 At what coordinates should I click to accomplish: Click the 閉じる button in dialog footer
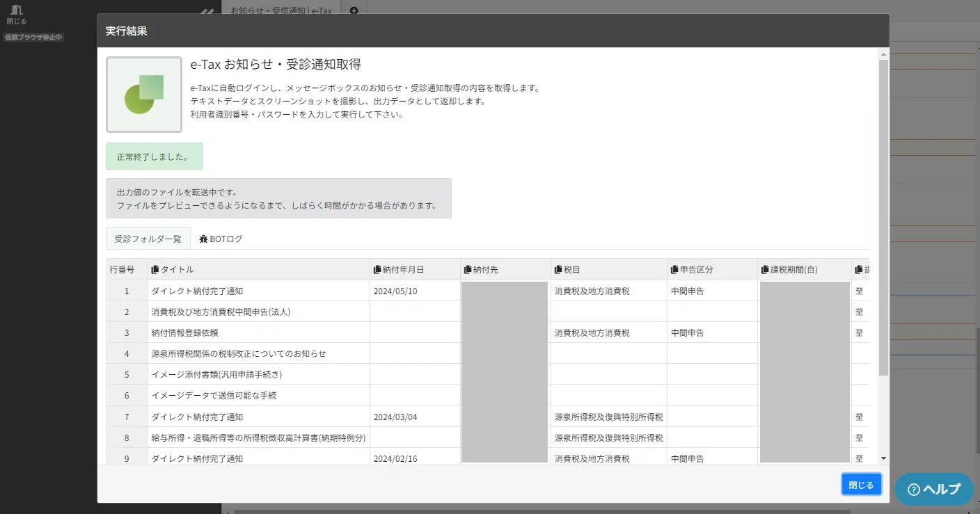pos(861,485)
